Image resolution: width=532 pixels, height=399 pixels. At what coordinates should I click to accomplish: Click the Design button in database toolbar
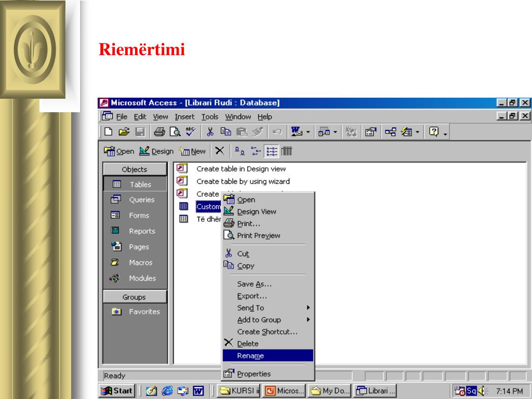[x=156, y=151]
